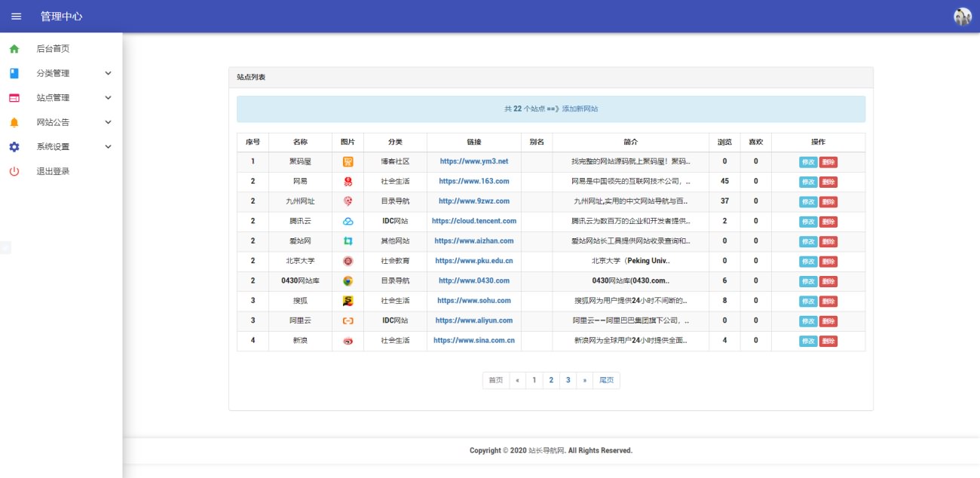The width and height of the screenshot is (980, 478).
Task: Click the hamburger menu icon
Action: 16,16
